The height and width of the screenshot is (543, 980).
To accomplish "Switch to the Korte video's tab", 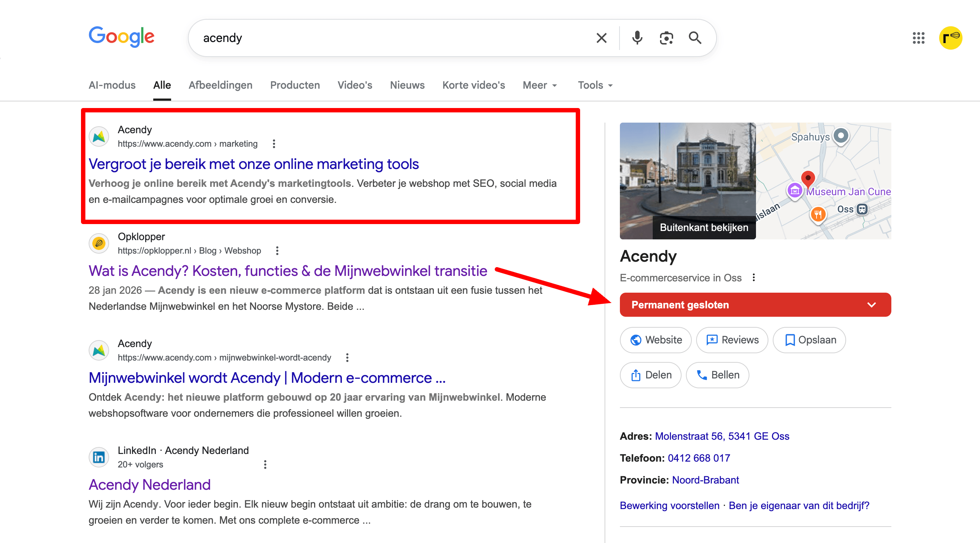I will click(474, 85).
